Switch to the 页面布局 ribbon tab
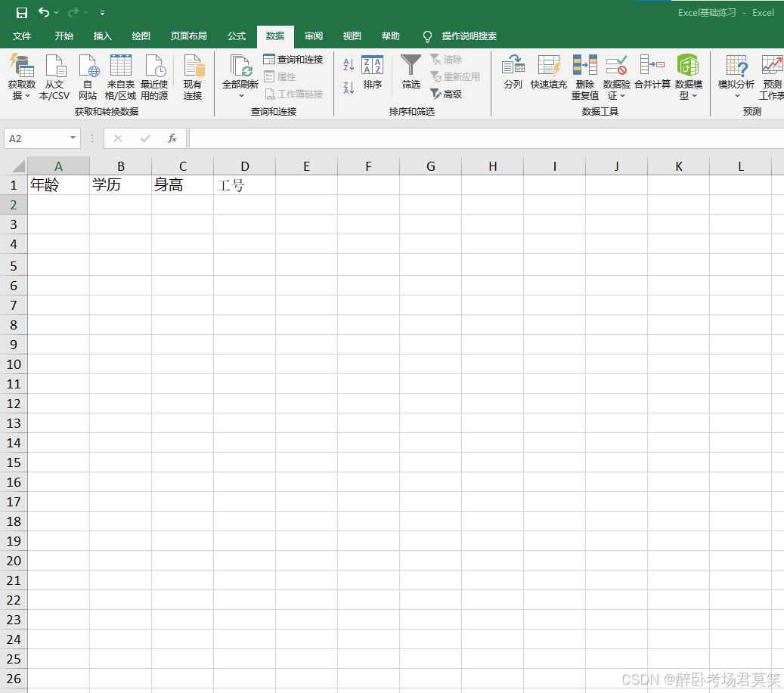This screenshot has height=693, width=784. coord(188,36)
